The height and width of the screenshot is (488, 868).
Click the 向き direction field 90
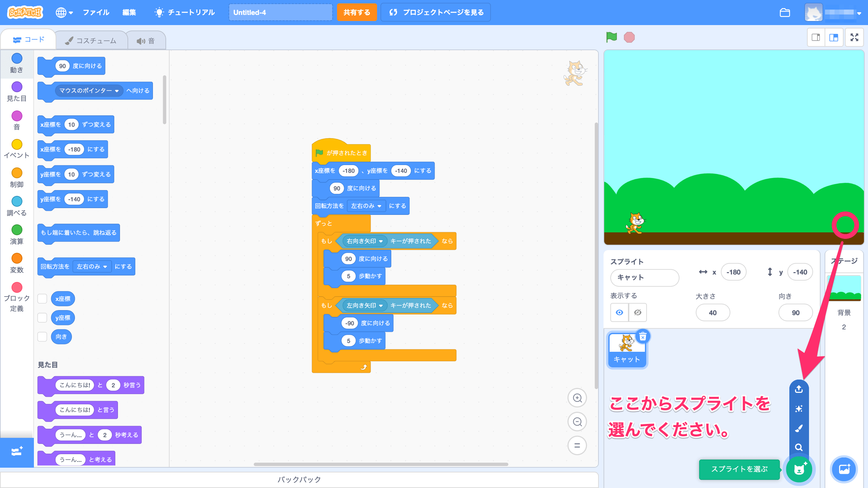795,313
